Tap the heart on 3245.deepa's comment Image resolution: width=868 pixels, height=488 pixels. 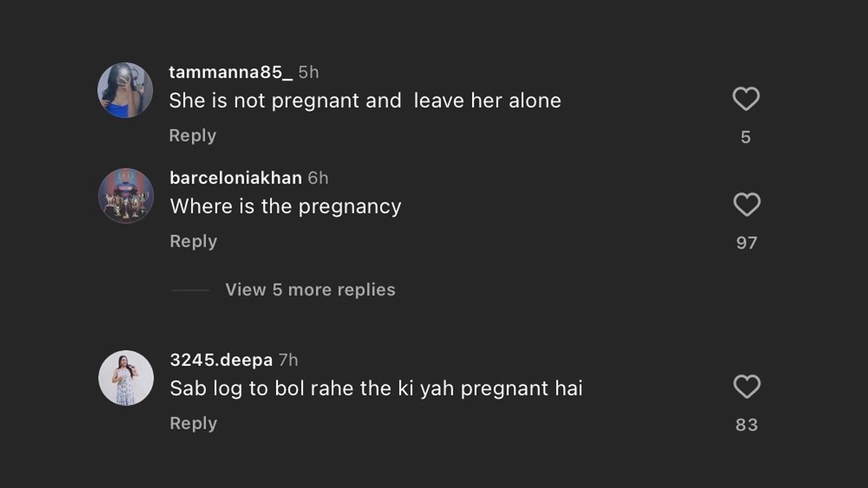pyautogui.click(x=746, y=387)
